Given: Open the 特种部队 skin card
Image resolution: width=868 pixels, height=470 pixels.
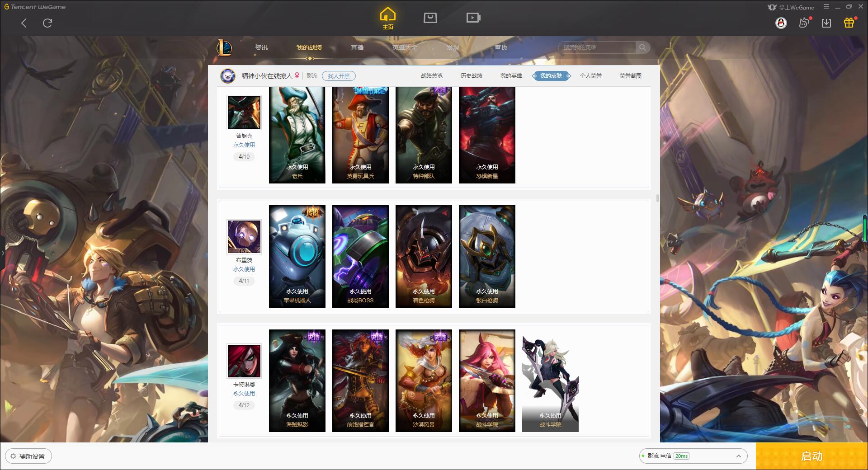Looking at the screenshot, I should pyautogui.click(x=424, y=135).
